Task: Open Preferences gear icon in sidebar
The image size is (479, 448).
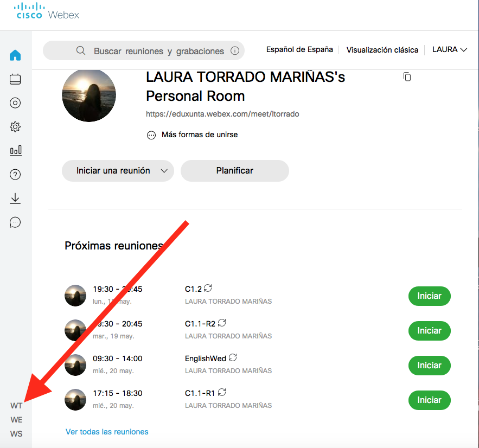Action: point(15,127)
